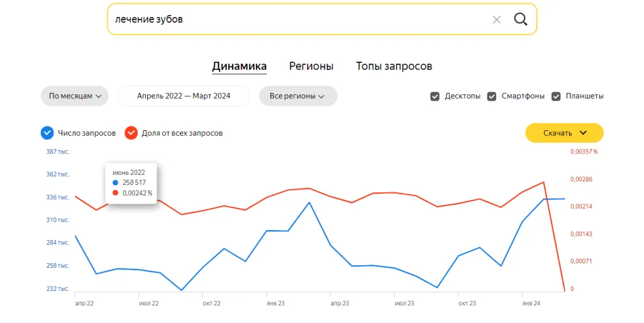Click the 'июль 22' axis label

point(148,304)
